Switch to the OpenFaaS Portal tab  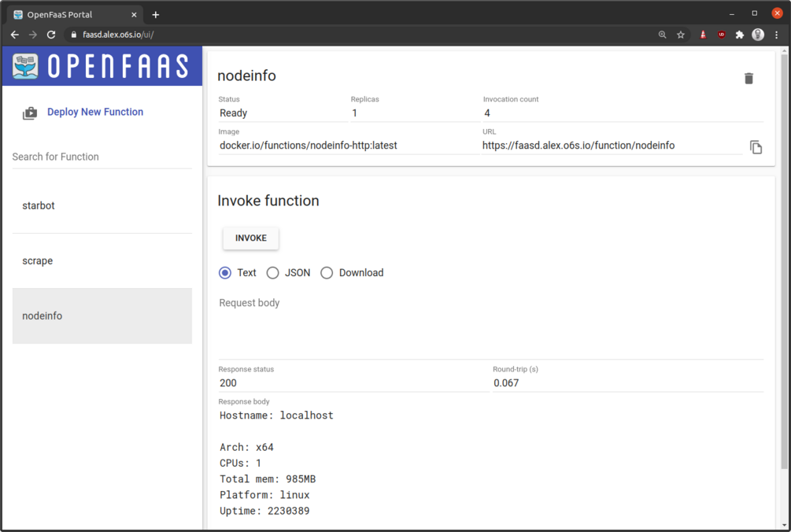point(75,15)
